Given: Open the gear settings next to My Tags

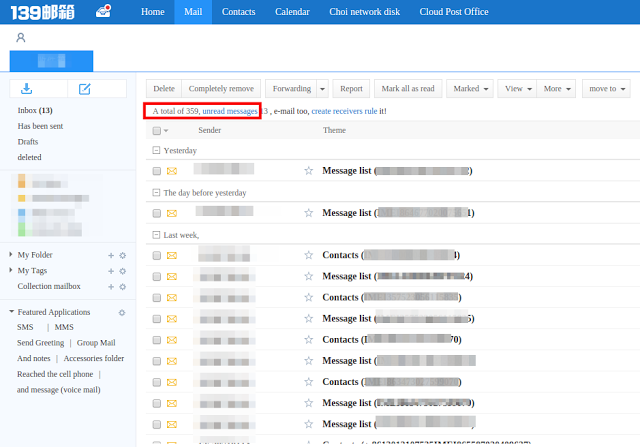Looking at the screenshot, I should click(x=123, y=271).
